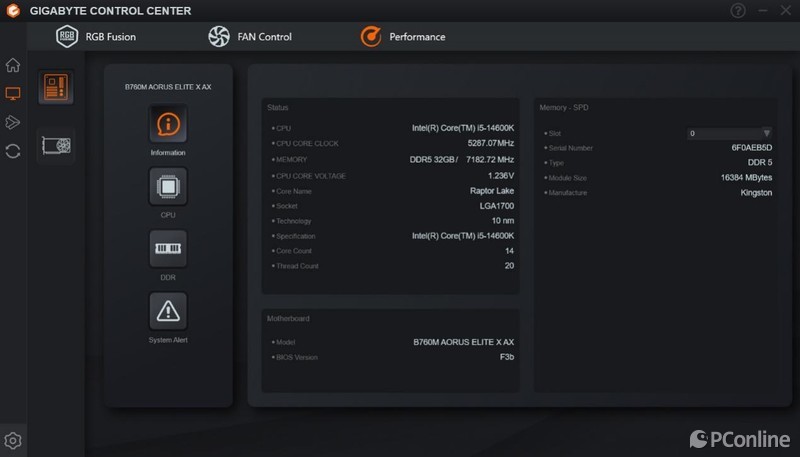The height and width of the screenshot is (457, 800).
Task: Click the Thread Count value 20
Action: [x=509, y=266]
